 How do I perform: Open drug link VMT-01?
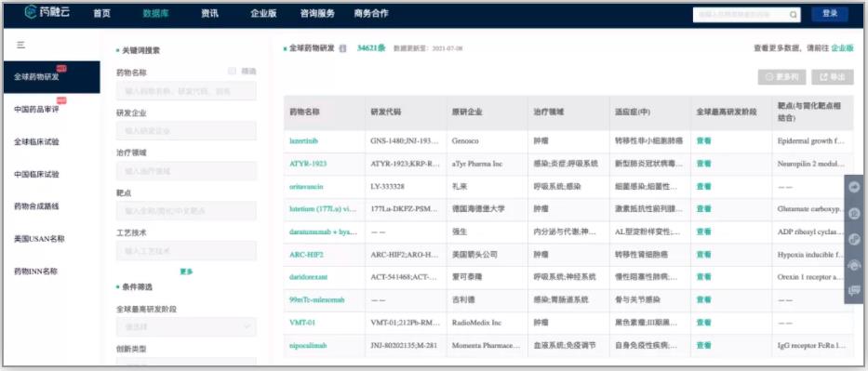[x=302, y=323]
